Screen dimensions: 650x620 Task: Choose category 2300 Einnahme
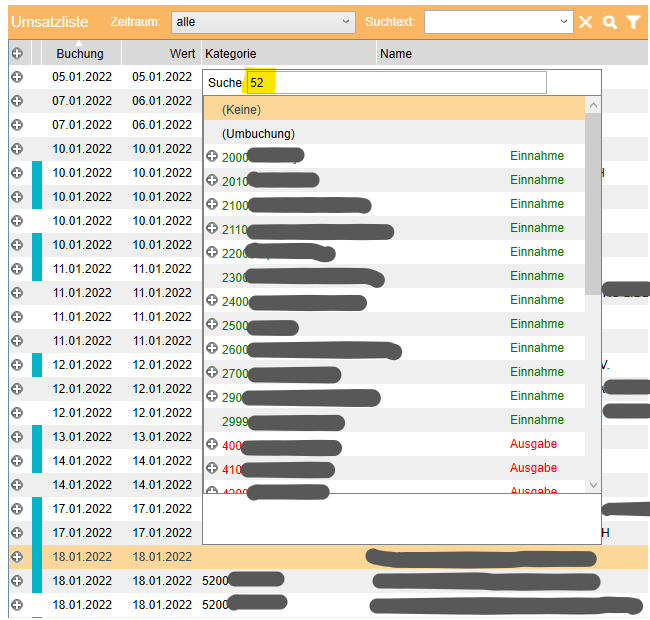pyautogui.click(x=394, y=276)
